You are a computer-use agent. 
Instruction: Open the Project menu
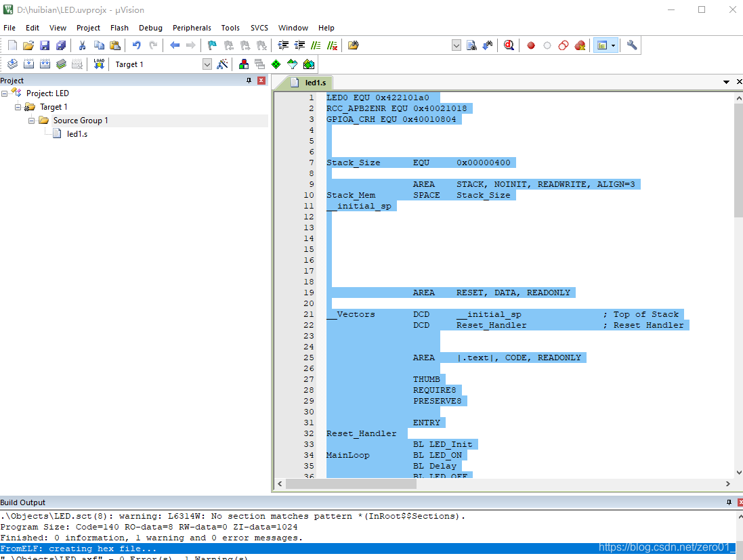88,28
